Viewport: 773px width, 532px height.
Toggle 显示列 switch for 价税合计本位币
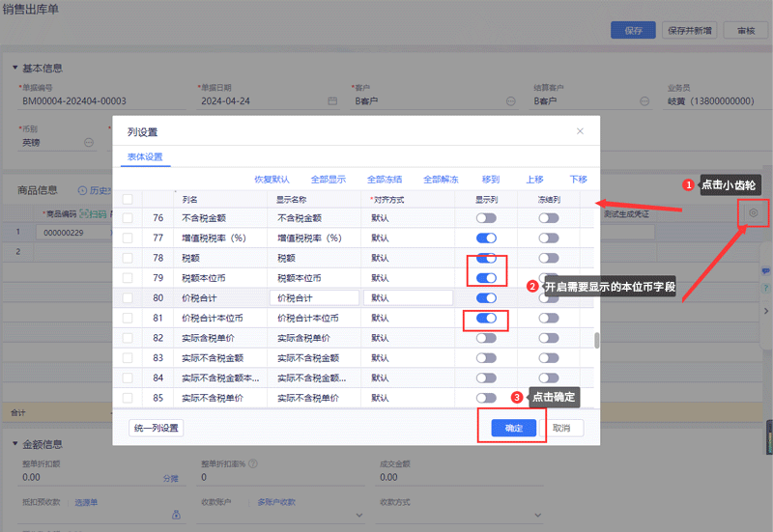point(486,319)
